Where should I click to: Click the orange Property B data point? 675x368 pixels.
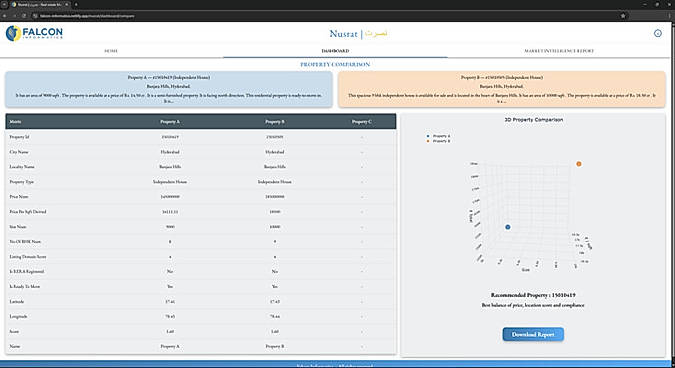coord(579,164)
